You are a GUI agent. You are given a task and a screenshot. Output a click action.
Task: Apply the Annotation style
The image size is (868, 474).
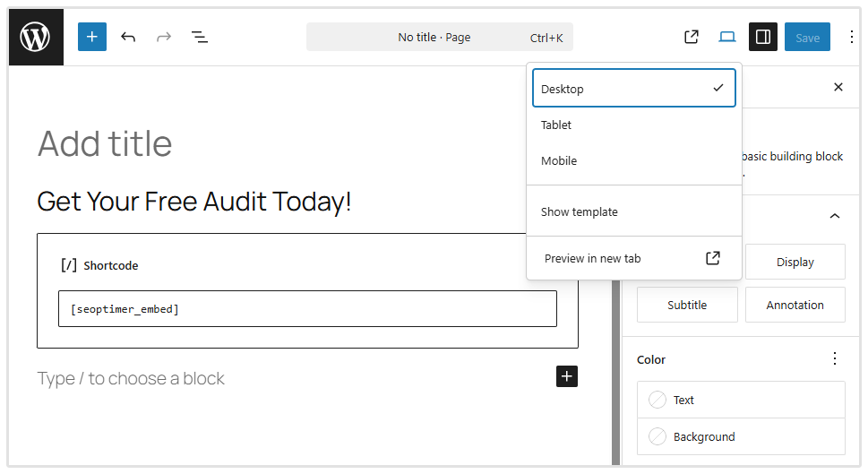(x=795, y=305)
